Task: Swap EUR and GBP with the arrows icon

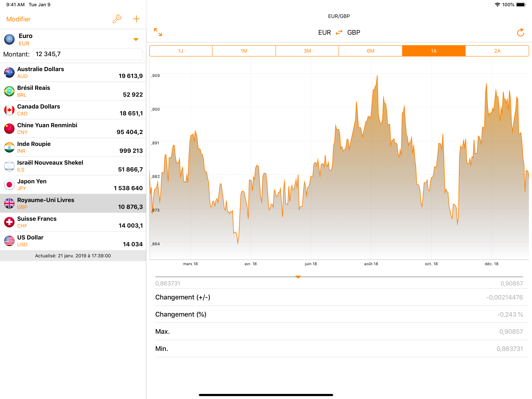Action: click(339, 33)
